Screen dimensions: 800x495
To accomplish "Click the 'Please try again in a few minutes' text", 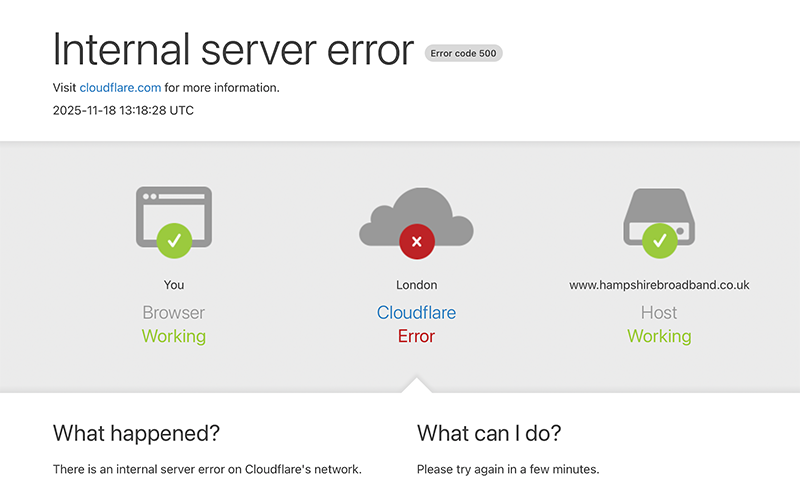I will coord(507,469).
